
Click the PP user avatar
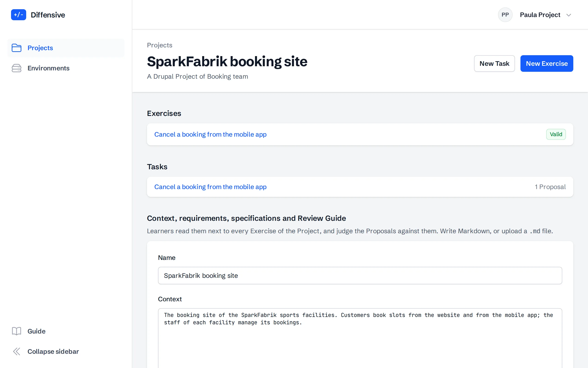505,15
